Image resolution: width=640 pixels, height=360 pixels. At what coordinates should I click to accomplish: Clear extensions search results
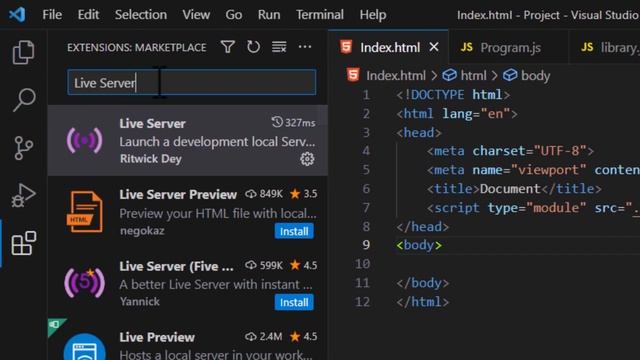[x=279, y=47]
